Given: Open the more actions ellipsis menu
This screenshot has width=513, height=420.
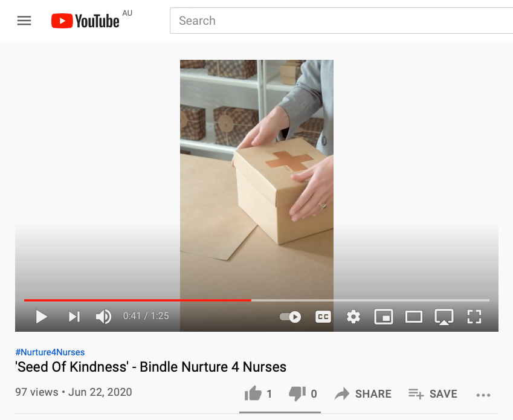Looking at the screenshot, I should 483,395.
